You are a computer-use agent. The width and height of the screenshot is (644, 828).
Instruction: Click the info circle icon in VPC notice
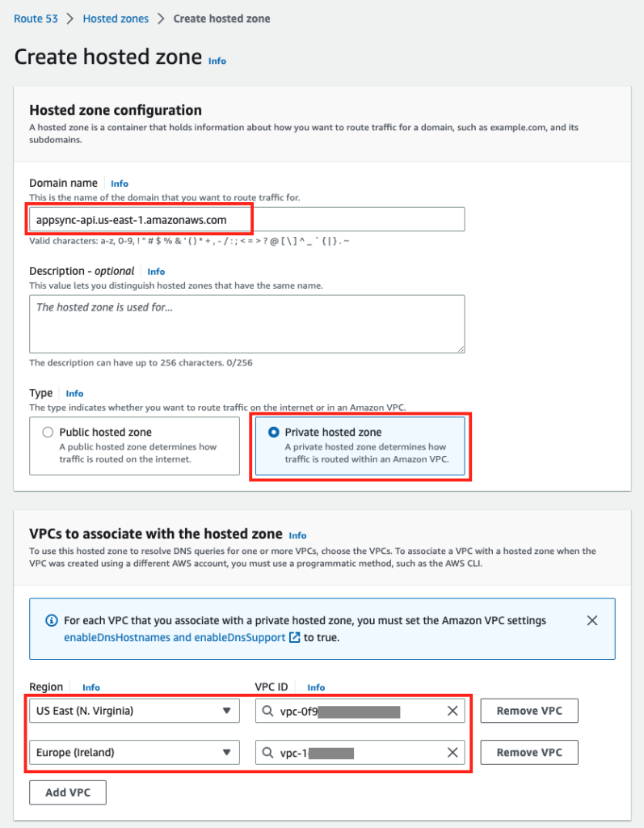coord(52,621)
